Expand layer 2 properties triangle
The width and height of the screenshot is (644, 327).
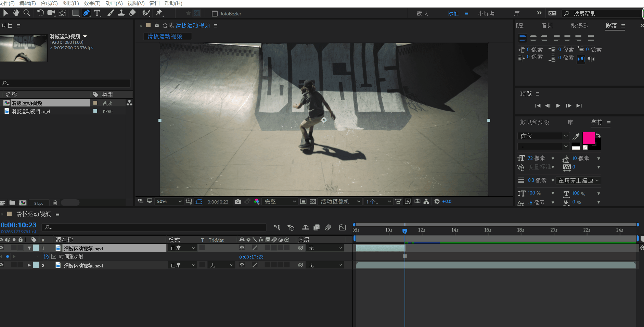tap(29, 265)
